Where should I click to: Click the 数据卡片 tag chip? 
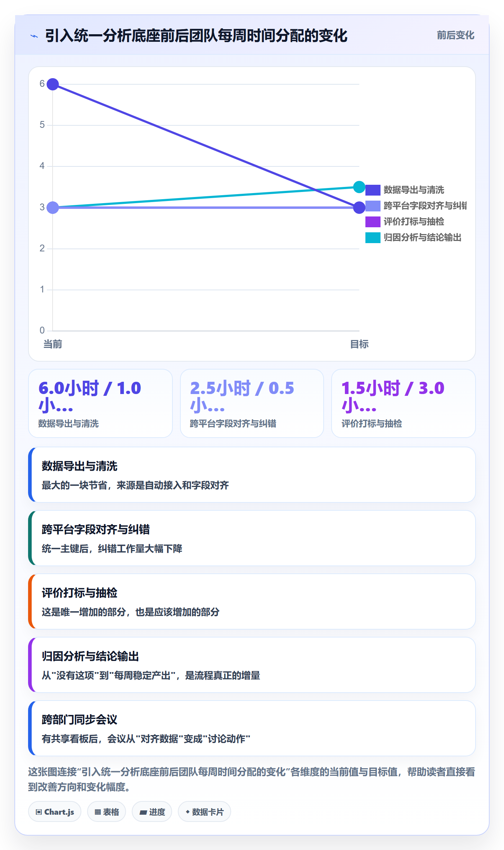[204, 812]
